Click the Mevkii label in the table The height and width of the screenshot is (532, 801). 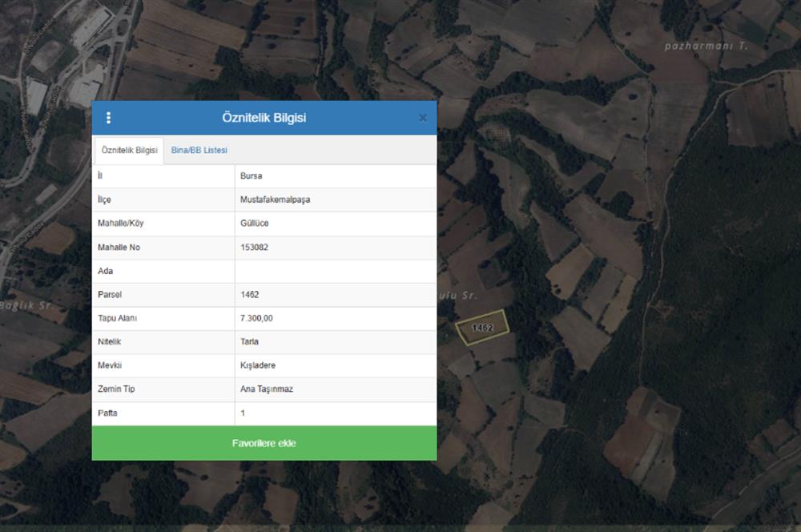110,365
